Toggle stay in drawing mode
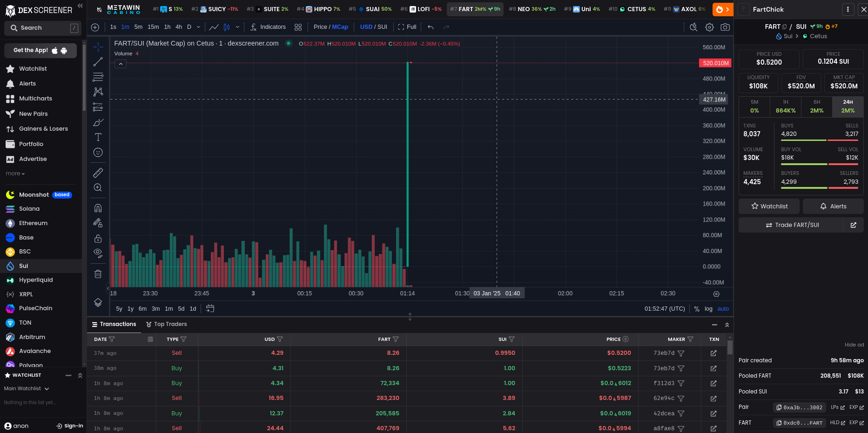 (x=98, y=223)
